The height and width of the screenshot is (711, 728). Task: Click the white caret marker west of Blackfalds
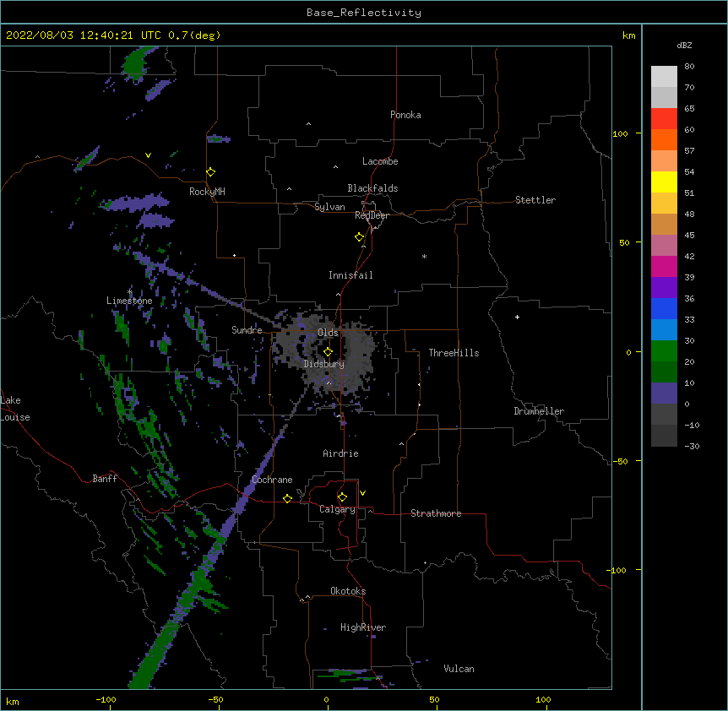pyautogui.click(x=289, y=189)
